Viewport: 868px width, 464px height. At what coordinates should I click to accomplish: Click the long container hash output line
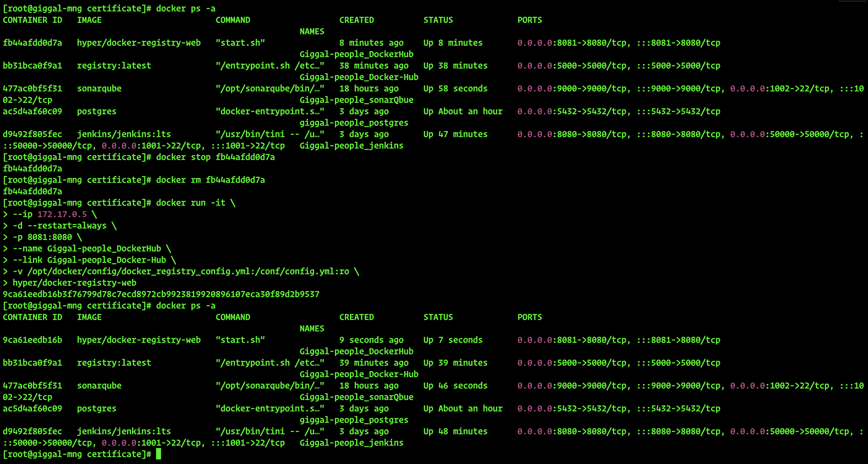(x=161, y=294)
